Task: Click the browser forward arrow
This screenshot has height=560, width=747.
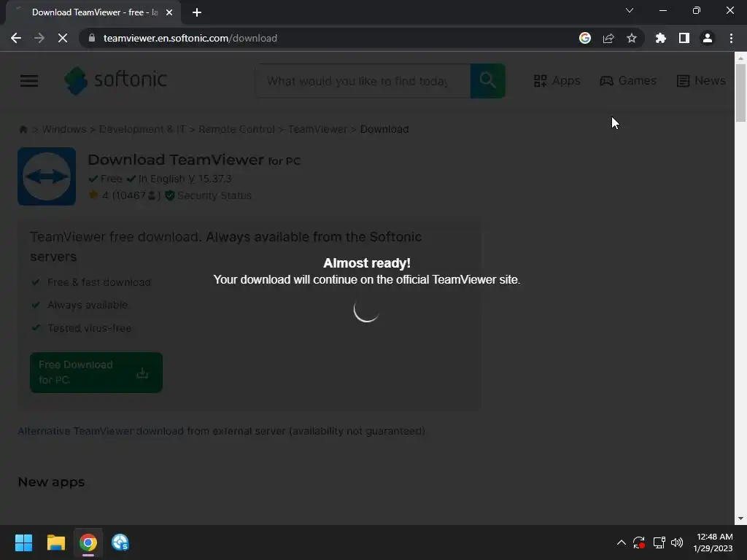Action: (39, 38)
